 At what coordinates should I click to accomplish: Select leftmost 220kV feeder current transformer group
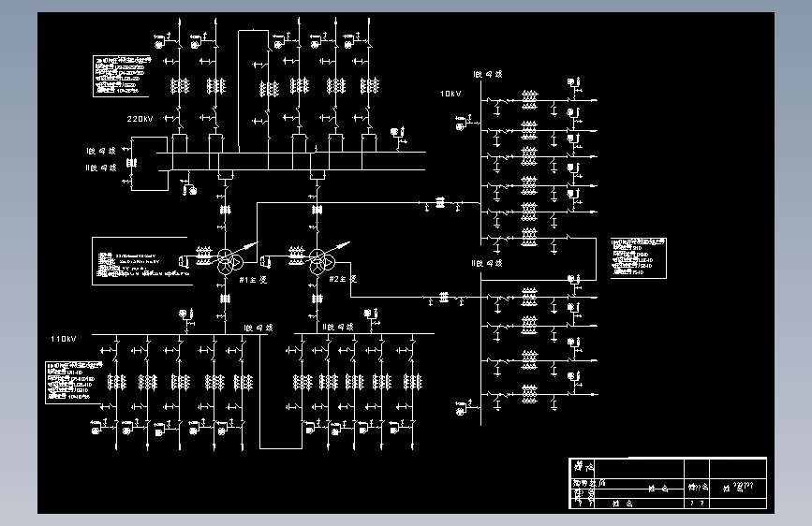(x=180, y=86)
